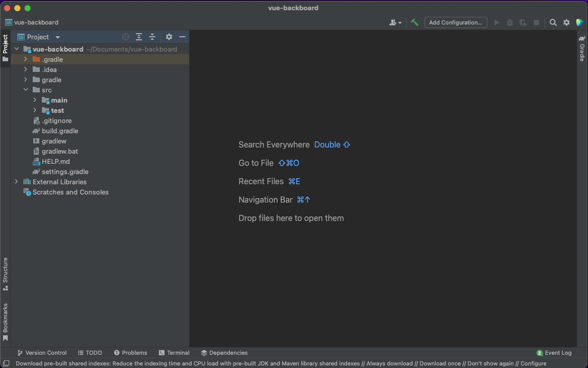Click the Build Project hammer icon
Screen dimensions: 588x368
pos(414,22)
